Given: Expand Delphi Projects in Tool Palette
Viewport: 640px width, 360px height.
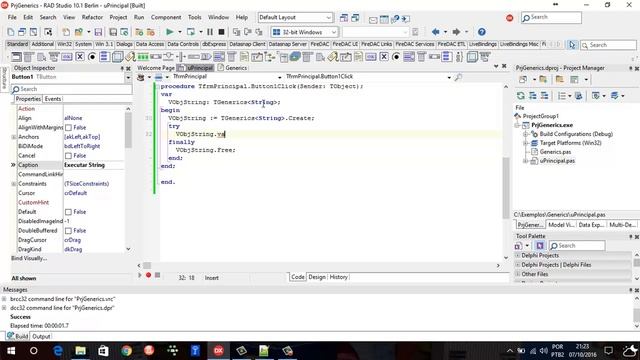Looking at the screenshot, I should [518, 256].
